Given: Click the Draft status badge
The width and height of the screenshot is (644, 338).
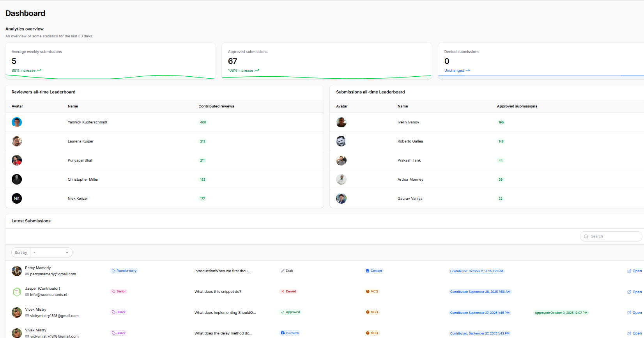Looking at the screenshot, I should [x=287, y=271].
